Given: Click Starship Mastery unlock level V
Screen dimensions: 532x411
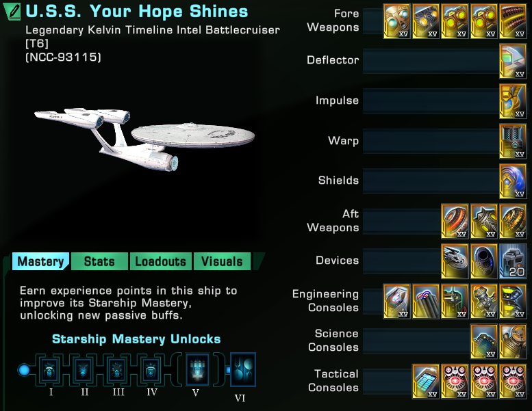Looking at the screenshot, I should [x=197, y=369].
